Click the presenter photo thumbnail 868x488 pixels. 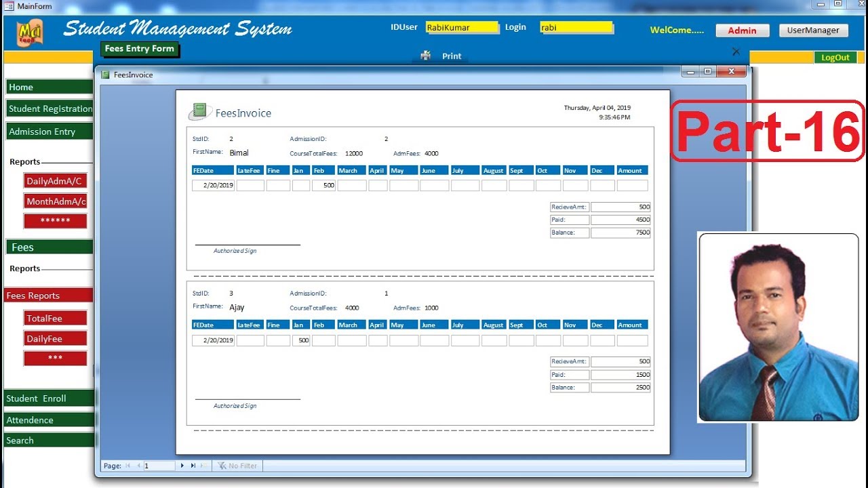point(778,327)
